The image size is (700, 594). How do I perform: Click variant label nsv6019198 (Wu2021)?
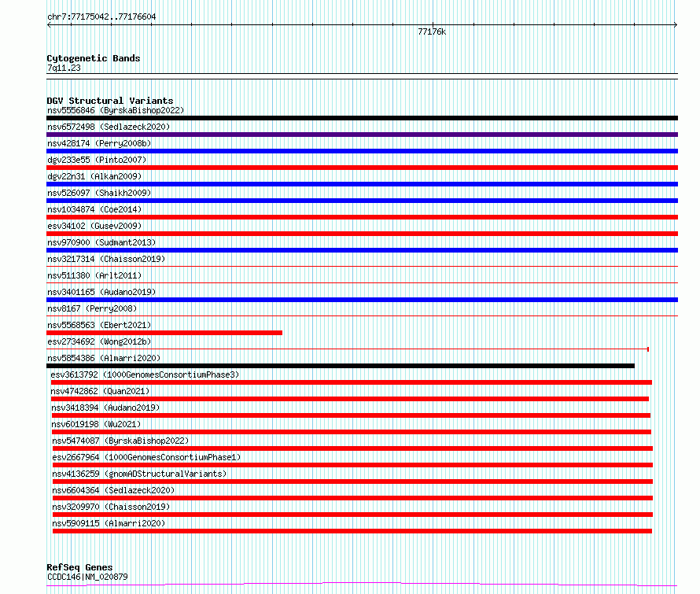point(96,424)
